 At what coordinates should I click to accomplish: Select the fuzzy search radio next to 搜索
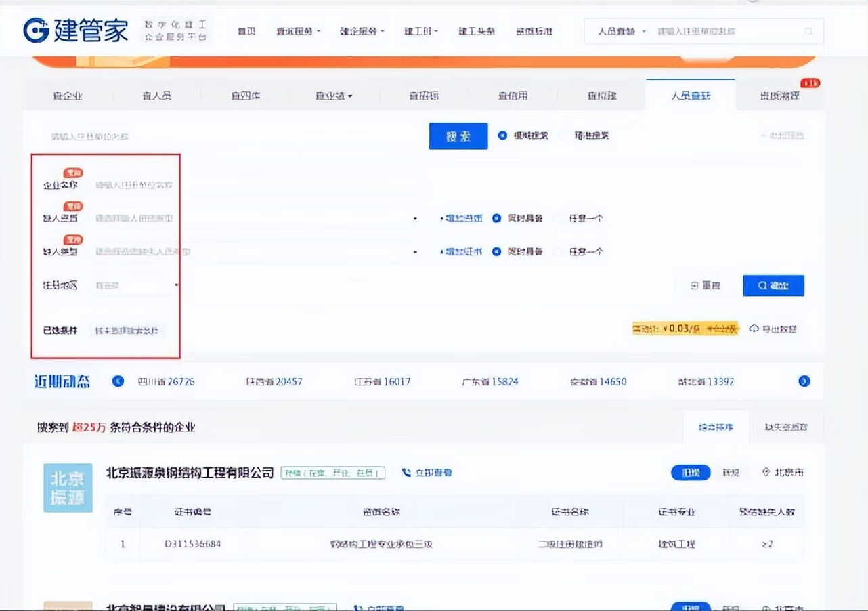tap(502, 135)
